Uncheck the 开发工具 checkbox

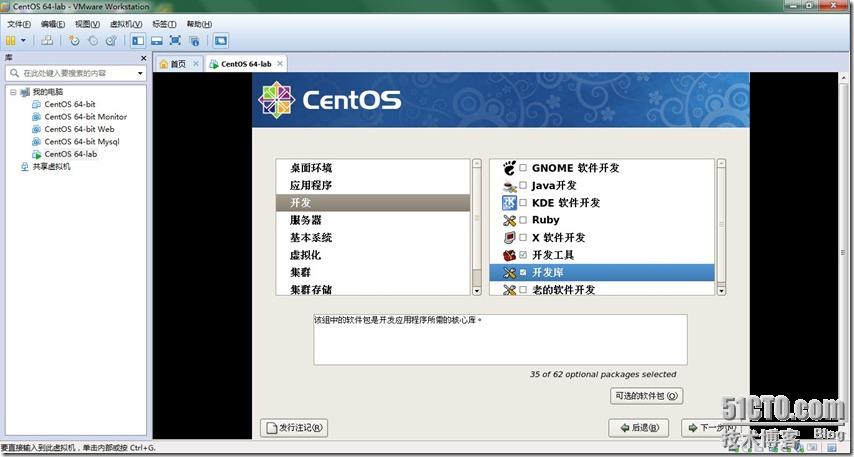point(523,255)
